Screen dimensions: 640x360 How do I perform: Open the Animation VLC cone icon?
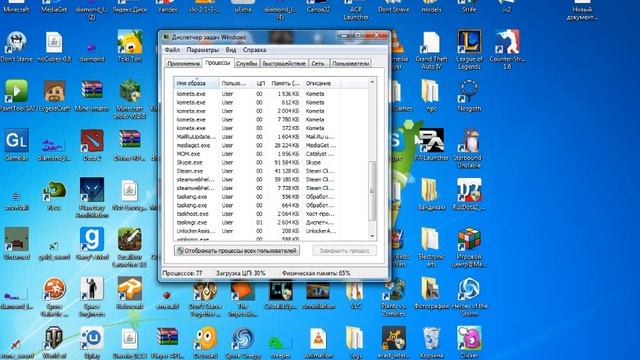(x=318, y=342)
